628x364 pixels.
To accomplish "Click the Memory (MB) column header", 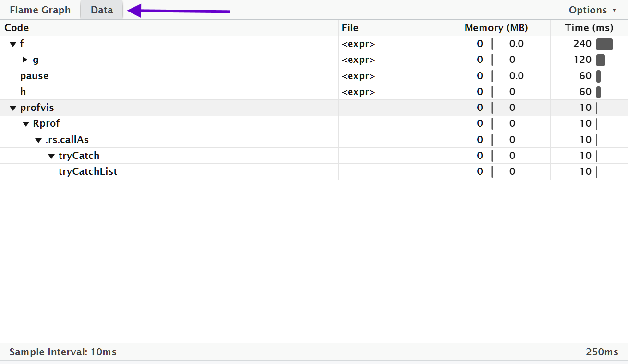I will pyautogui.click(x=496, y=28).
